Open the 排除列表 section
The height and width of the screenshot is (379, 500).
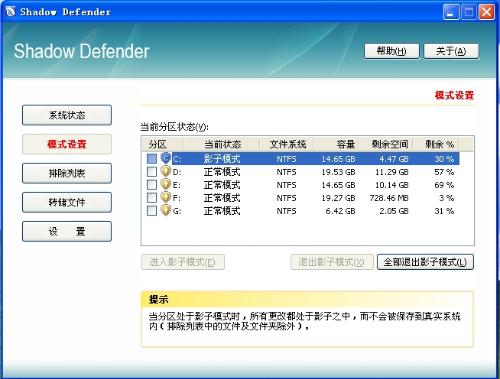coord(67,173)
